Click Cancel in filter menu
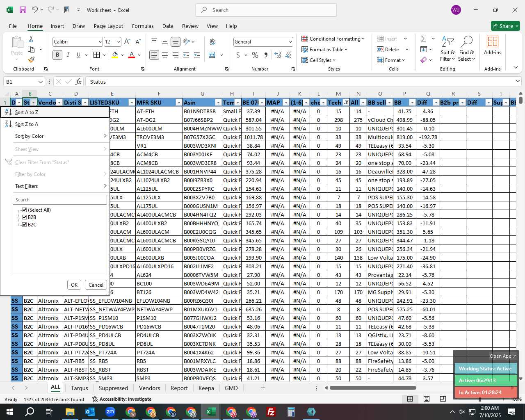The width and height of the screenshot is (525, 420). coord(96,285)
